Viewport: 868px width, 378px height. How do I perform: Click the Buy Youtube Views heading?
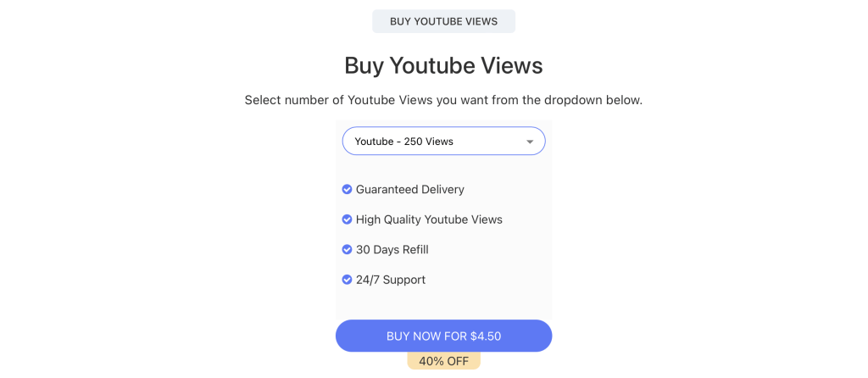click(x=443, y=65)
